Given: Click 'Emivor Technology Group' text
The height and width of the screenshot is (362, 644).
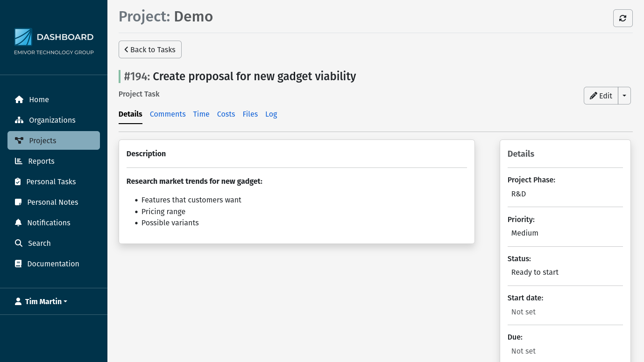Looking at the screenshot, I should (54, 52).
